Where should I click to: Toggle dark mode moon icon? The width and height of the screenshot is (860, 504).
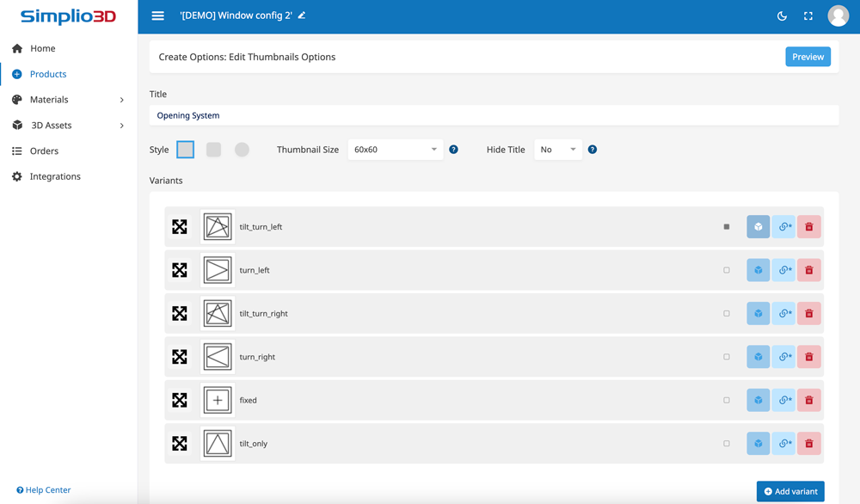[x=782, y=15]
